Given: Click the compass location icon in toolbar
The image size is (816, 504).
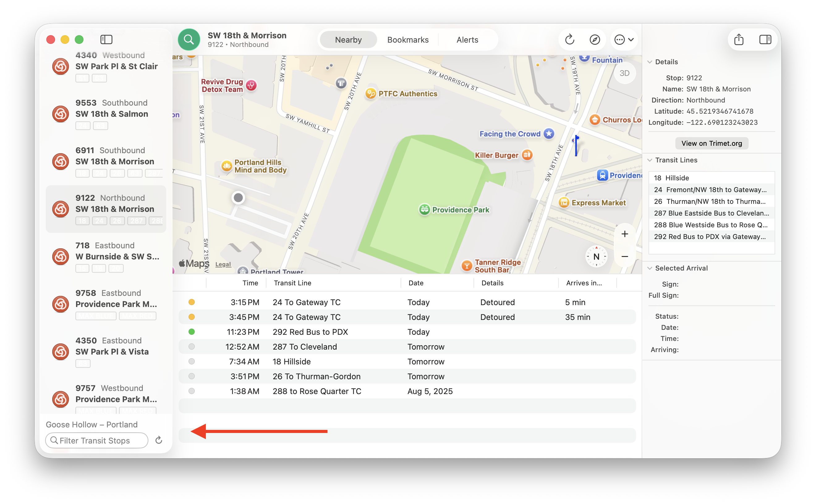Looking at the screenshot, I should 594,40.
